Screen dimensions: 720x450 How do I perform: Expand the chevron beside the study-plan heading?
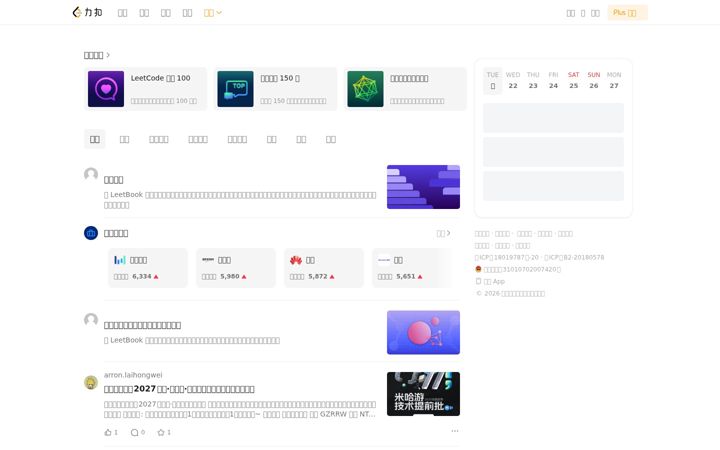[x=108, y=55]
